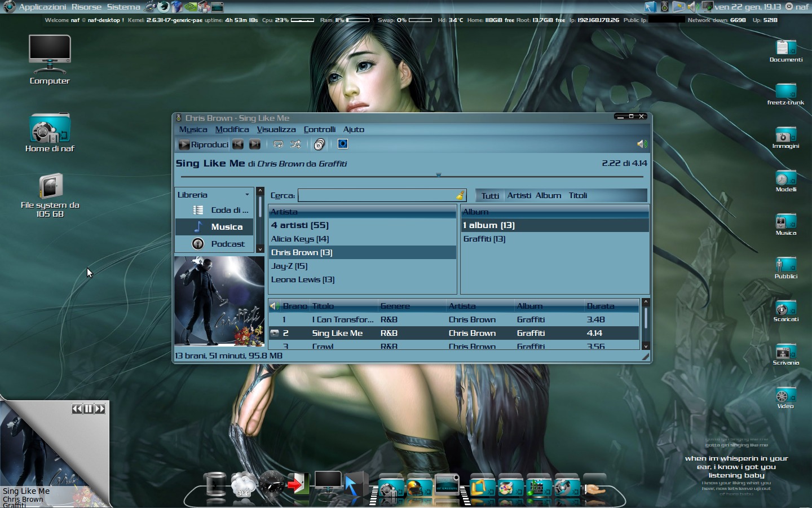Open Pubblici folder on desktop
This screenshot has height=508, width=812.
click(785, 268)
